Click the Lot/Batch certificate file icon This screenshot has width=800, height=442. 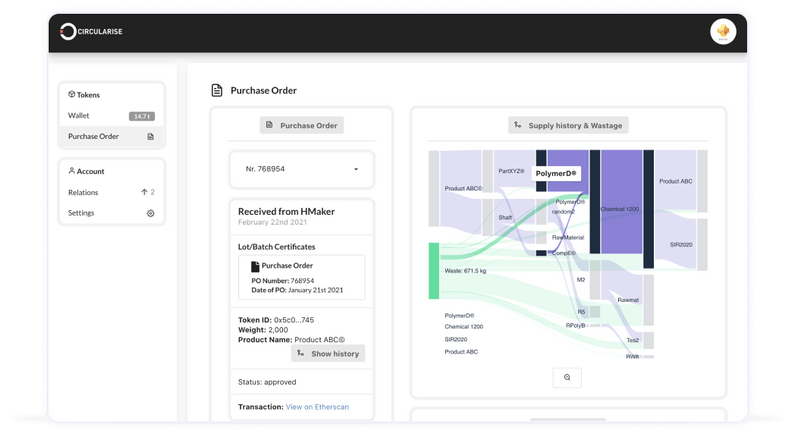pos(255,266)
